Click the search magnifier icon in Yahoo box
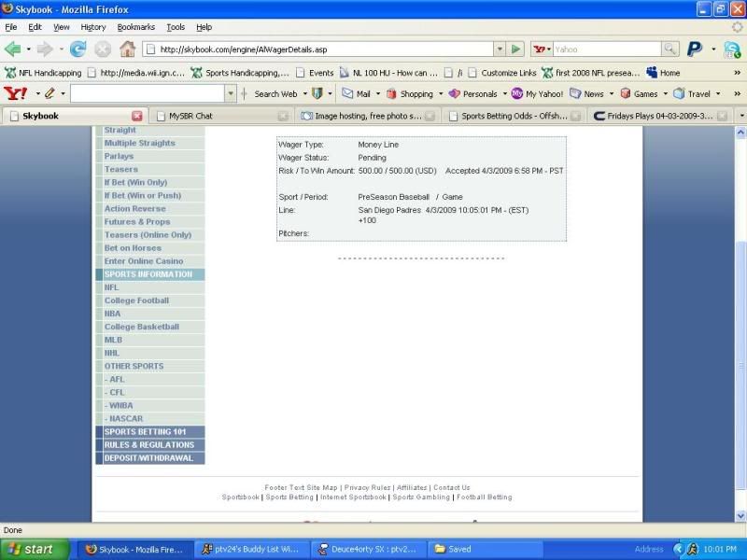Image resolution: width=747 pixels, height=560 pixels. pos(669,49)
